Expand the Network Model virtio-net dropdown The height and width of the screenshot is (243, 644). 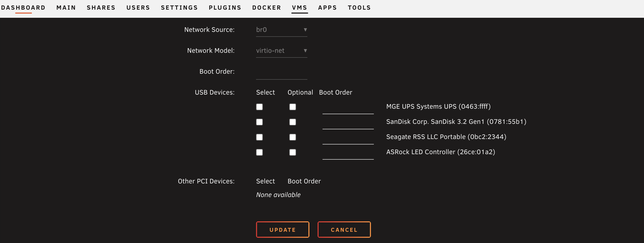tap(281, 51)
